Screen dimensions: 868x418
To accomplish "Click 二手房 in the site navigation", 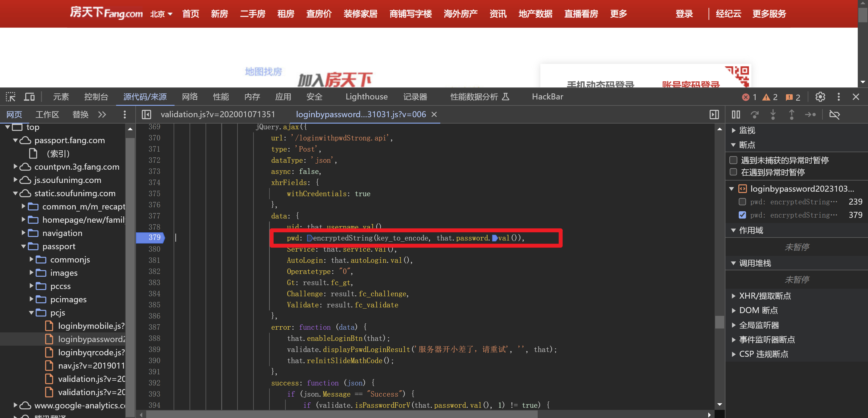I will pos(252,14).
